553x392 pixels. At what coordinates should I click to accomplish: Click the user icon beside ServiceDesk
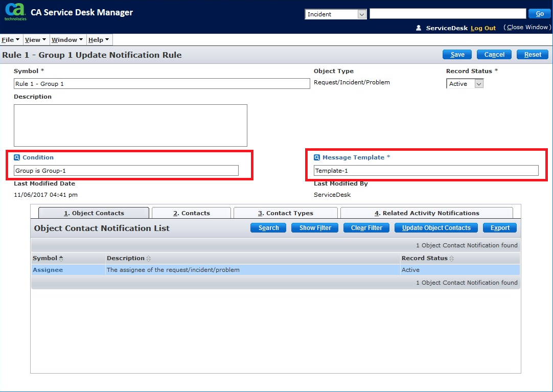419,28
